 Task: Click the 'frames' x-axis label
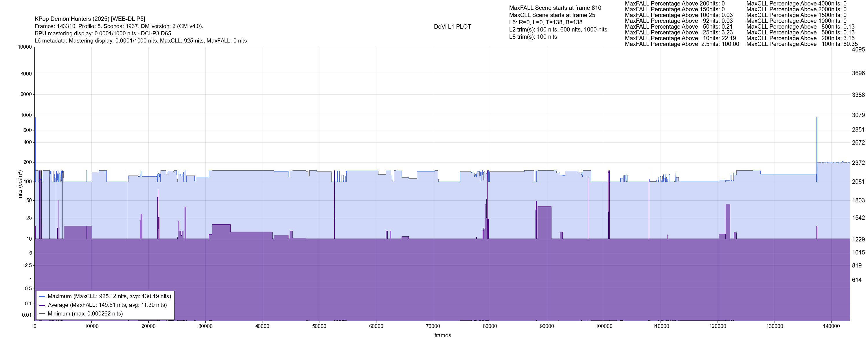(x=442, y=335)
